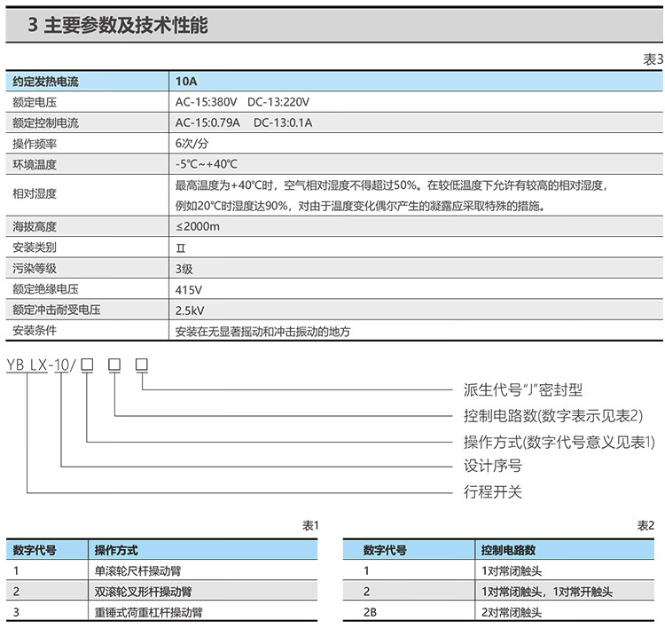Select the 'AC-15:380V DC-13:220V' rated voltage value

pyautogui.click(x=242, y=103)
